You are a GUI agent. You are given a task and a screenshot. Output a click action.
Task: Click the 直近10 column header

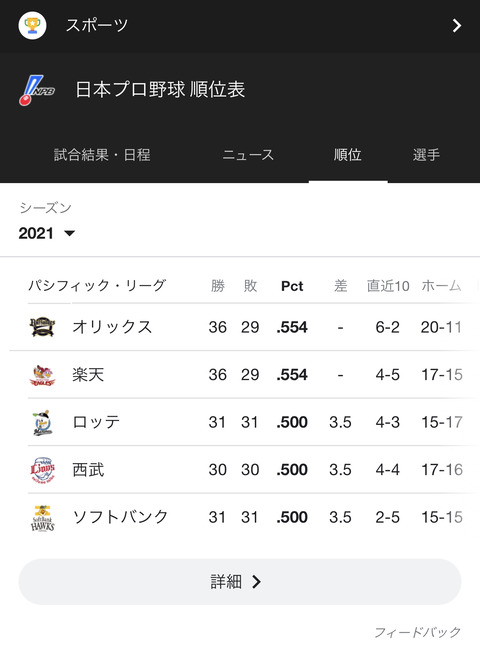tap(388, 286)
